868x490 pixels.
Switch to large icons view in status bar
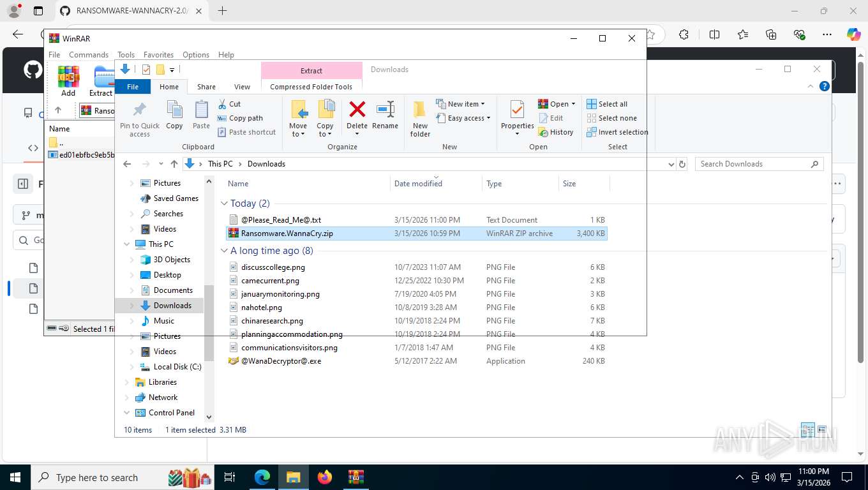click(x=822, y=429)
